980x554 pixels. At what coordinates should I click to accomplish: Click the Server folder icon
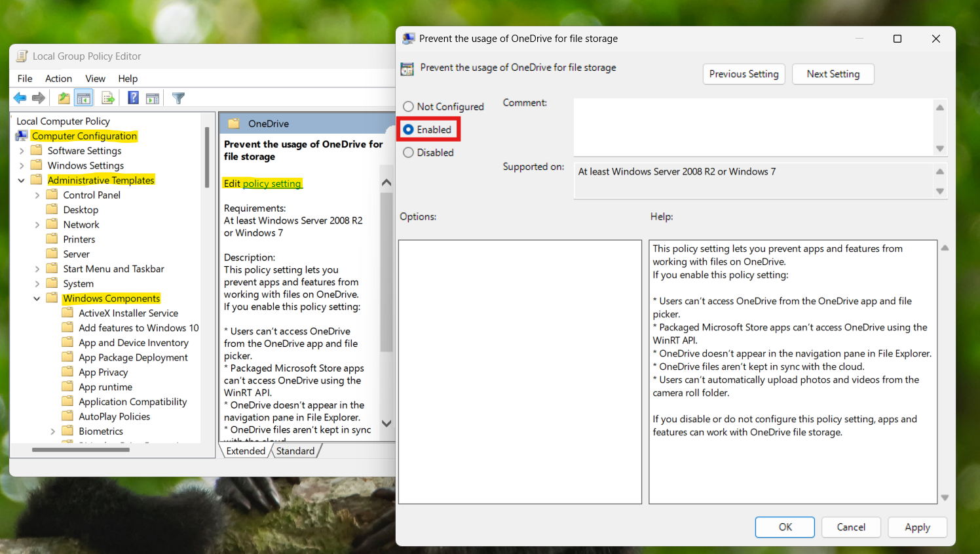point(52,254)
